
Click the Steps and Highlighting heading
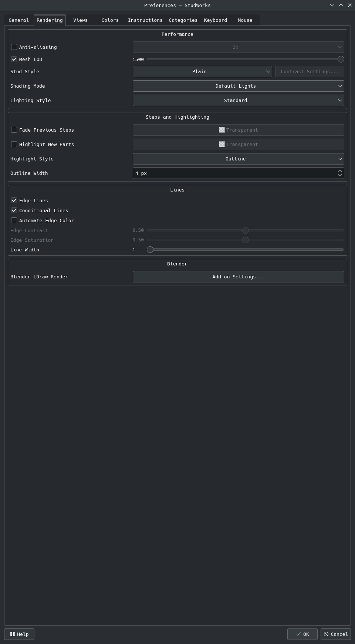coord(177,117)
